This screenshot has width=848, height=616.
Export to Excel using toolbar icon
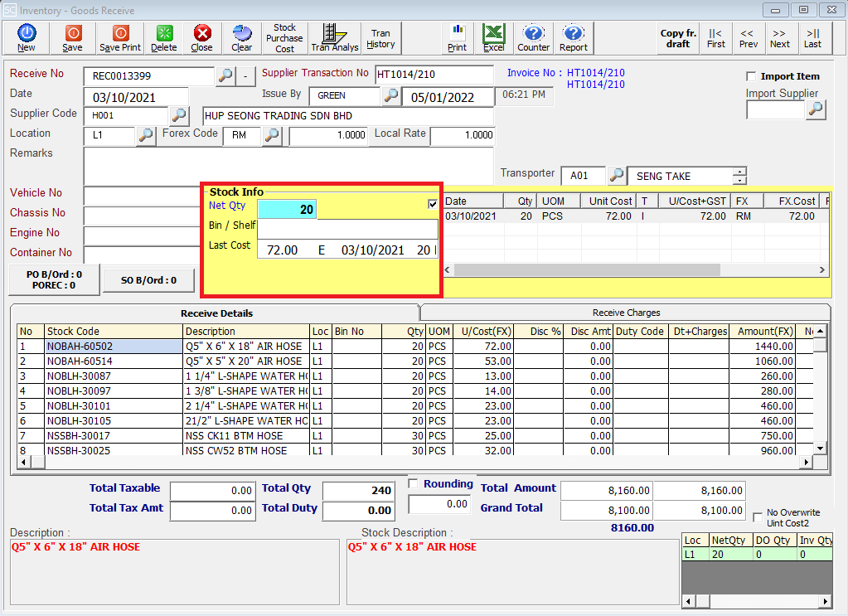[494, 38]
